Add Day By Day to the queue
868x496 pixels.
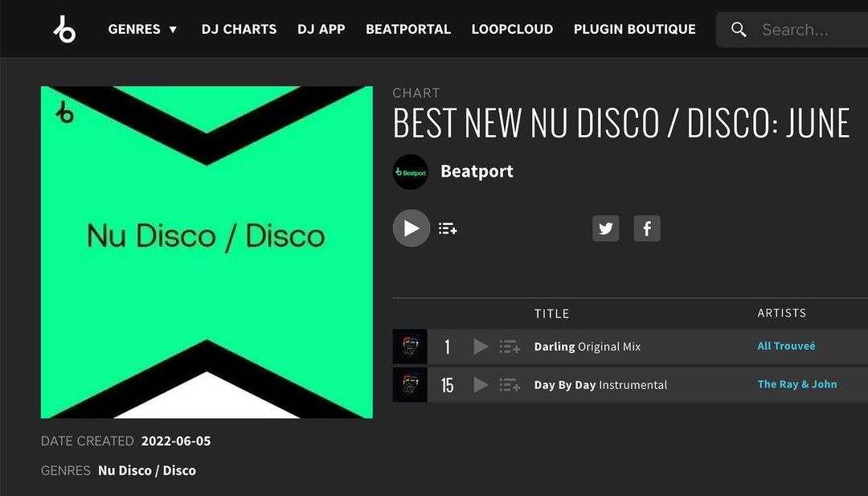pyautogui.click(x=510, y=385)
